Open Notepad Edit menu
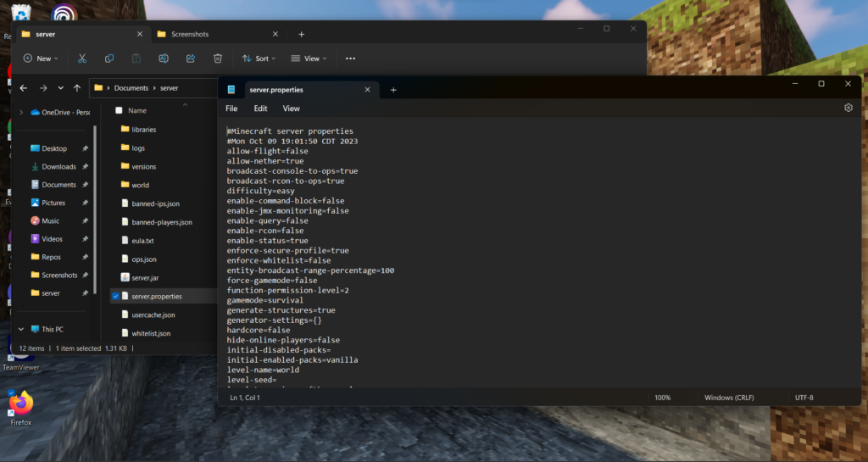Image resolution: width=868 pixels, height=462 pixels. click(x=261, y=109)
